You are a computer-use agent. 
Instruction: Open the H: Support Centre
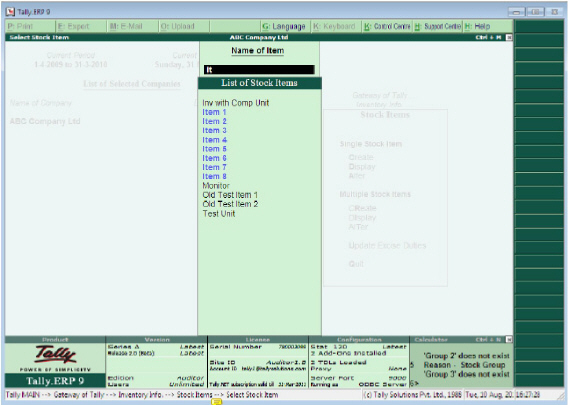[438, 26]
